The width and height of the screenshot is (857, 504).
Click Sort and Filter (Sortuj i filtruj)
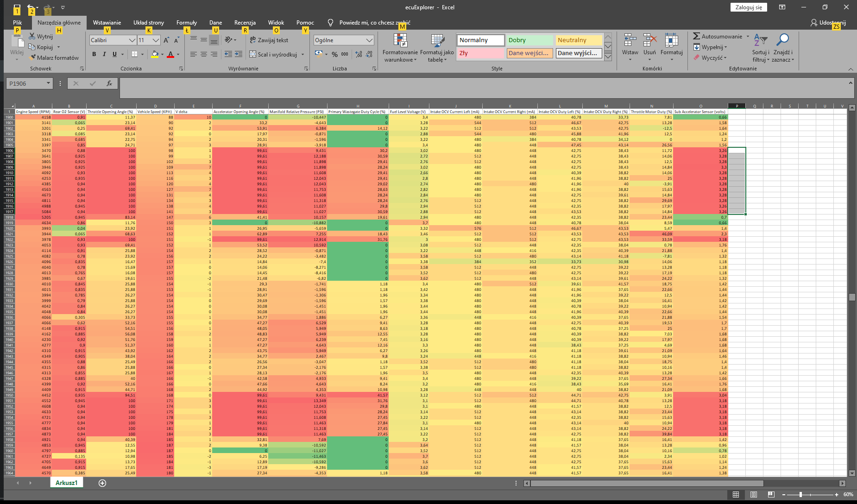(x=760, y=48)
